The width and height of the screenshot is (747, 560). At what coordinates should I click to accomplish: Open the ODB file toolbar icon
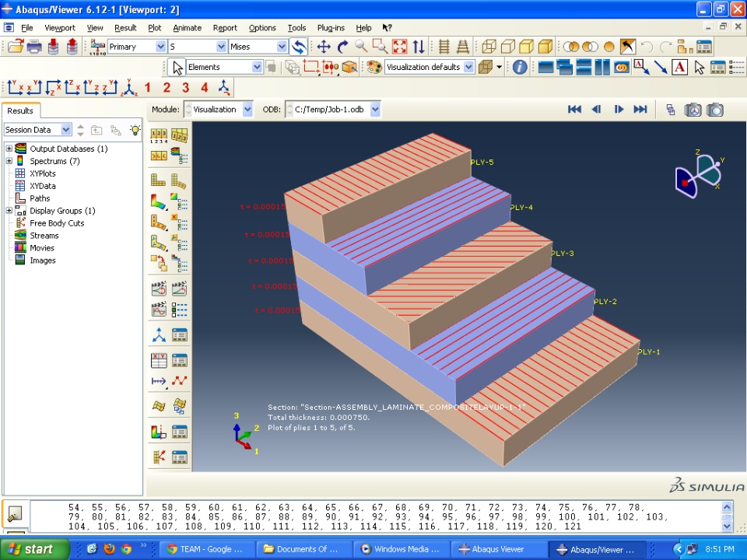(16, 46)
